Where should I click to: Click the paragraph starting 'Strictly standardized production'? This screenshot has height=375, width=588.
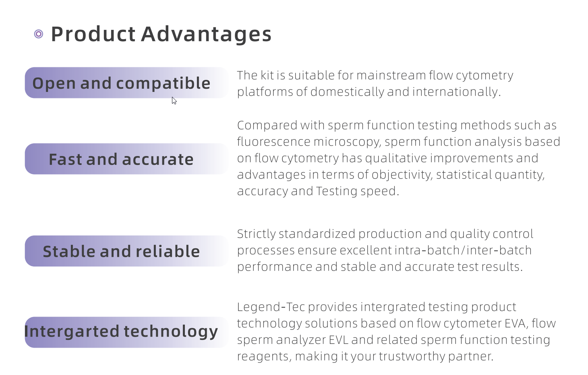pyautogui.click(x=385, y=250)
